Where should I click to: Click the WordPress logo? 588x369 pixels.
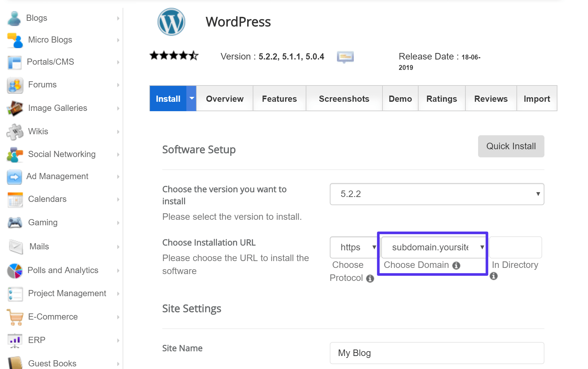tap(171, 22)
